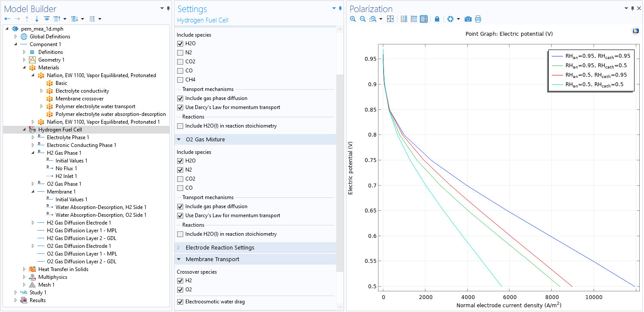Enable N2 species in H2 gas mixture
Screen dimensions: 644x312
tap(180, 53)
